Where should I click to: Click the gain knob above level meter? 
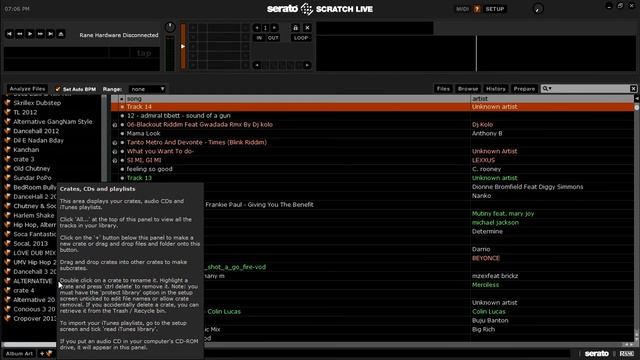tap(170, 27)
